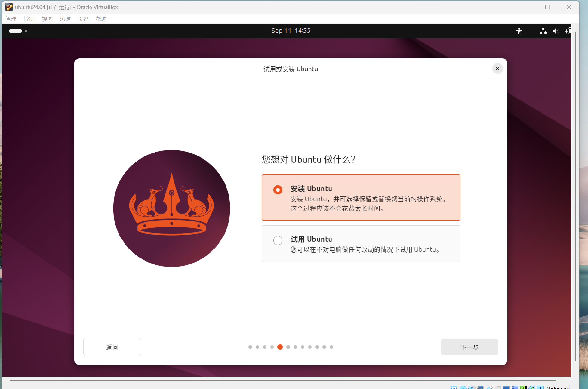Click the 下一步 button
The image size is (588, 389).
click(469, 347)
